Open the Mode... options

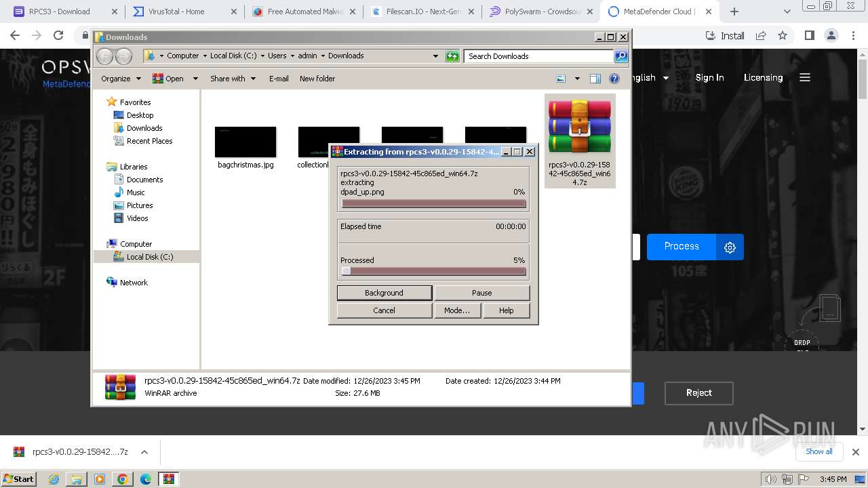point(457,310)
